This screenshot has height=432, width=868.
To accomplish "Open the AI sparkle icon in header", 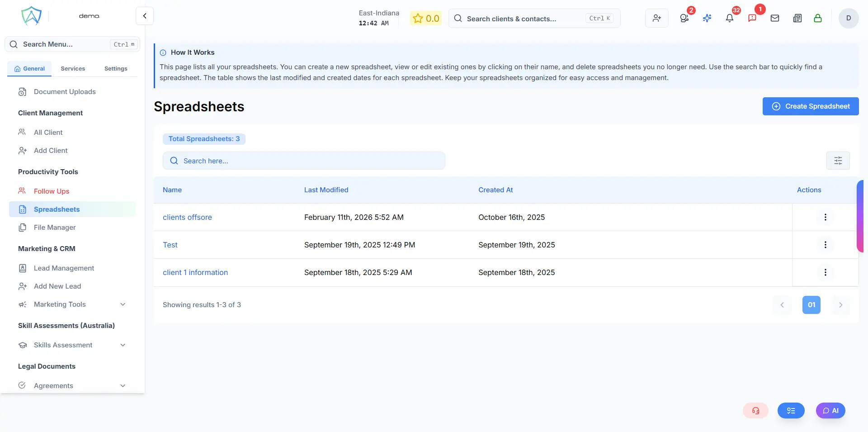I will tap(707, 19).
